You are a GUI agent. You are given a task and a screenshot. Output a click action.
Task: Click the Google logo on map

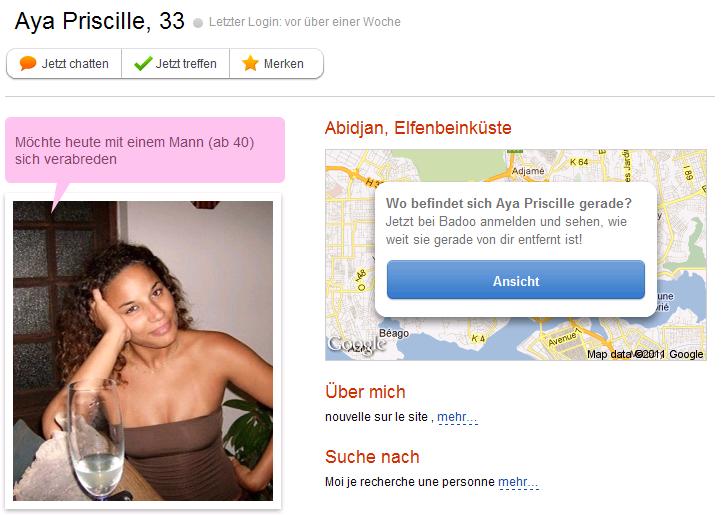pyautogui.click(x=357, y=344)
